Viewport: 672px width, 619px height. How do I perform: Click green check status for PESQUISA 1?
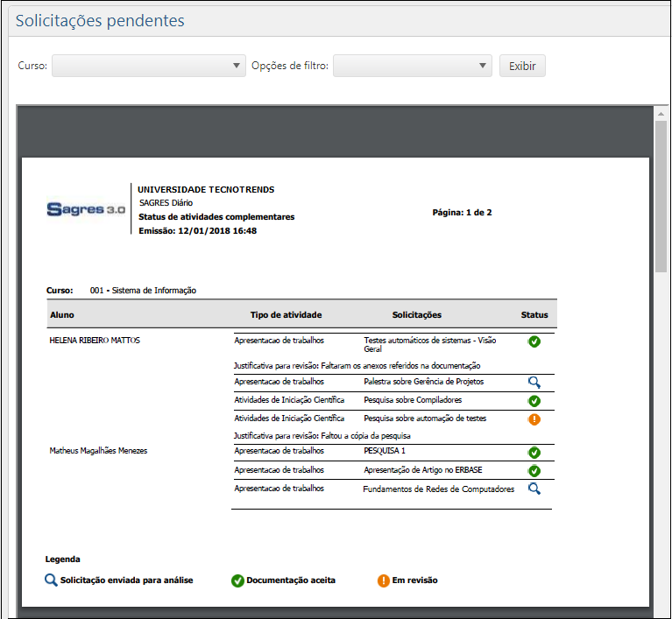(x=534, y=453)
